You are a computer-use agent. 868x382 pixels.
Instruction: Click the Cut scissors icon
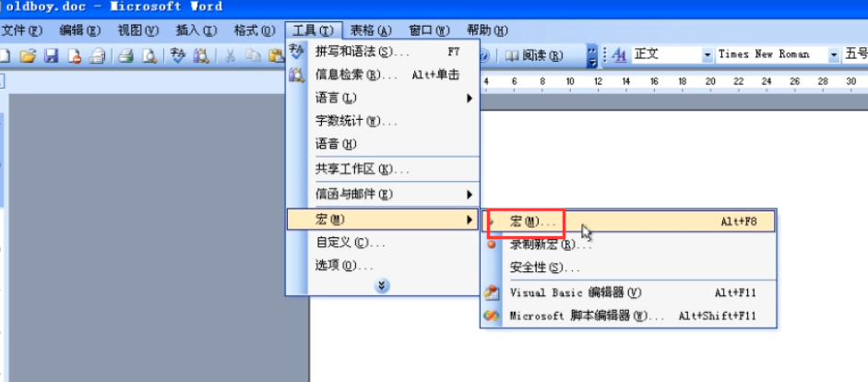point(230,55)
